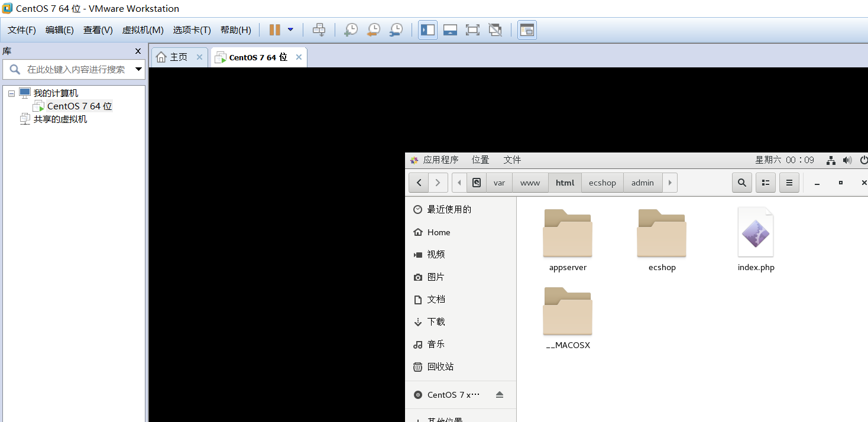Take a snapshot of the virtual machine
The width and height of the screenshot is (868, 422).
(x=350, y=30)
